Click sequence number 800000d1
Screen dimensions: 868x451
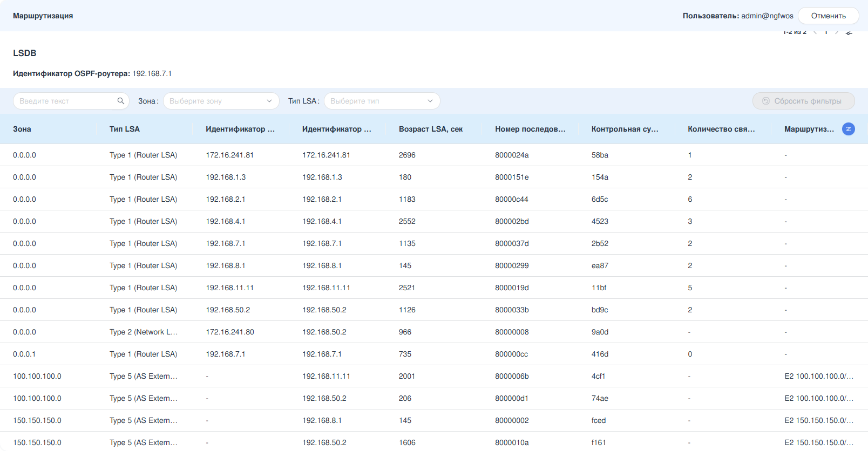click(512, 398)
